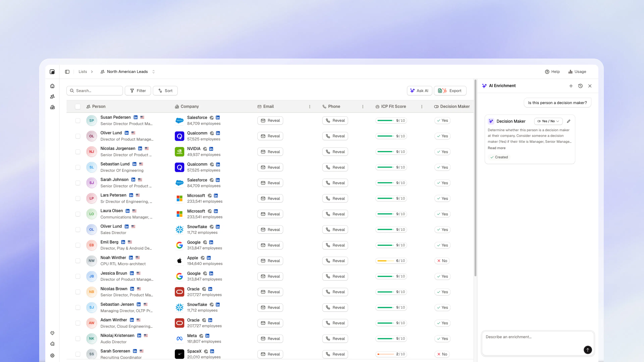Click the table vertical scrollbar
This screenshot has width=644, height=362.
point(475,178)
